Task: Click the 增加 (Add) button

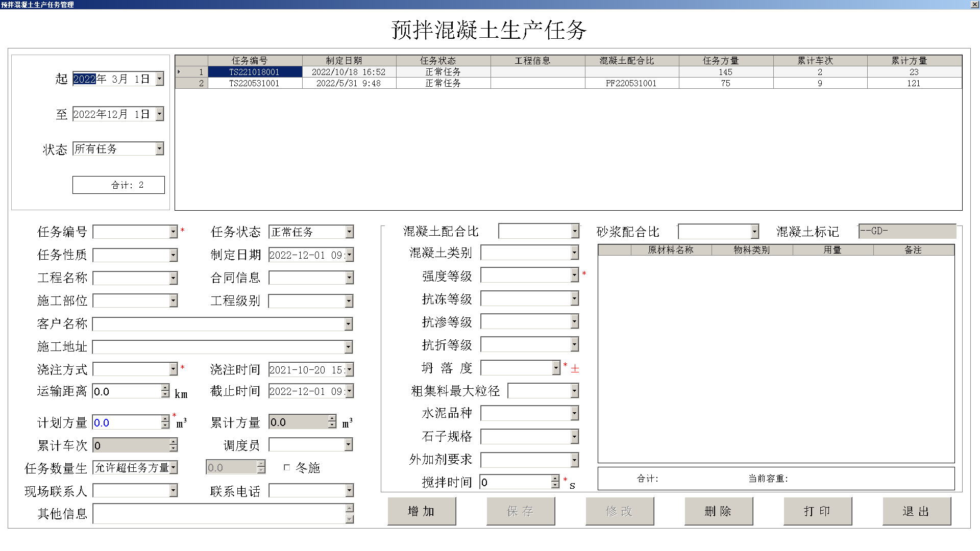Action: 421,511
